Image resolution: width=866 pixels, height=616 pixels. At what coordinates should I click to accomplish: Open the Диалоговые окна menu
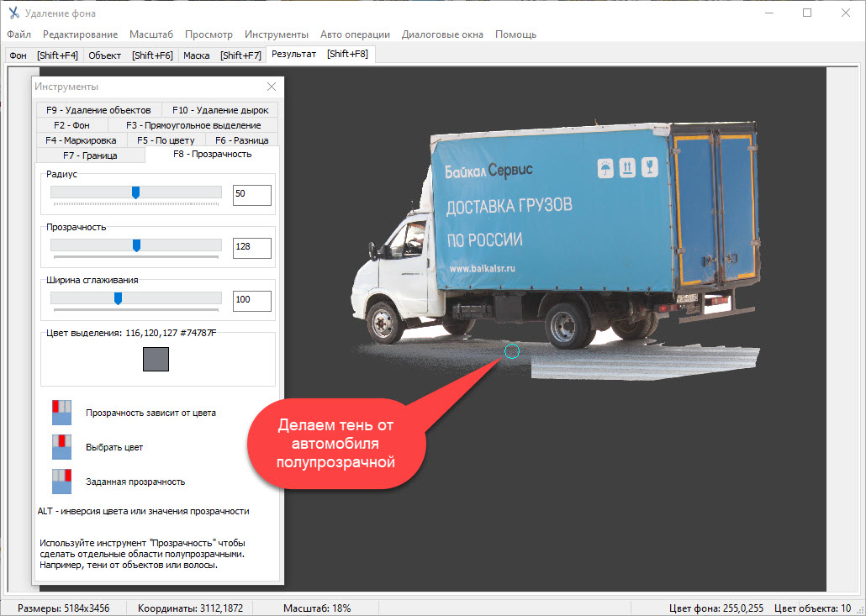click(442, 34)
